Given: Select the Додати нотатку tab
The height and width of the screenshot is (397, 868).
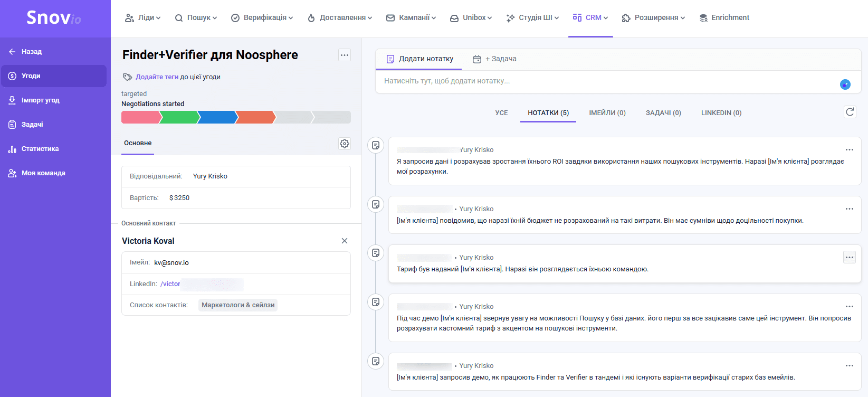Looking at the screenshot, I should click(419, 59).
